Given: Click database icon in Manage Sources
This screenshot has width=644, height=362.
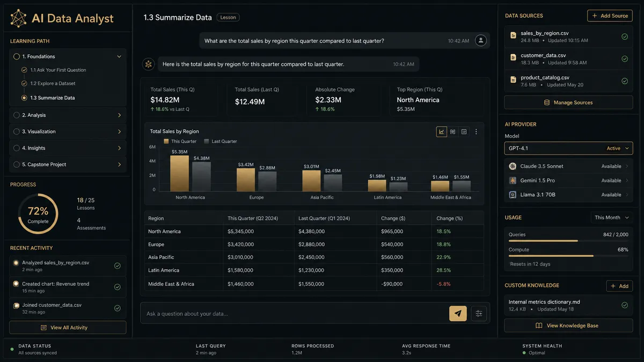Looking at the screenshot, I should click(547, 102).
